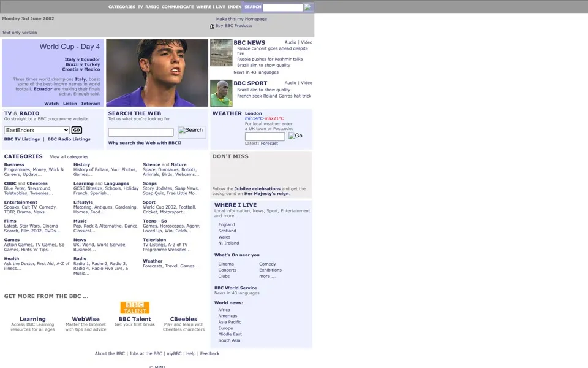Open the Text only version link
The height and width of the screenshot is (368, 588).
(x=20, y=33)
